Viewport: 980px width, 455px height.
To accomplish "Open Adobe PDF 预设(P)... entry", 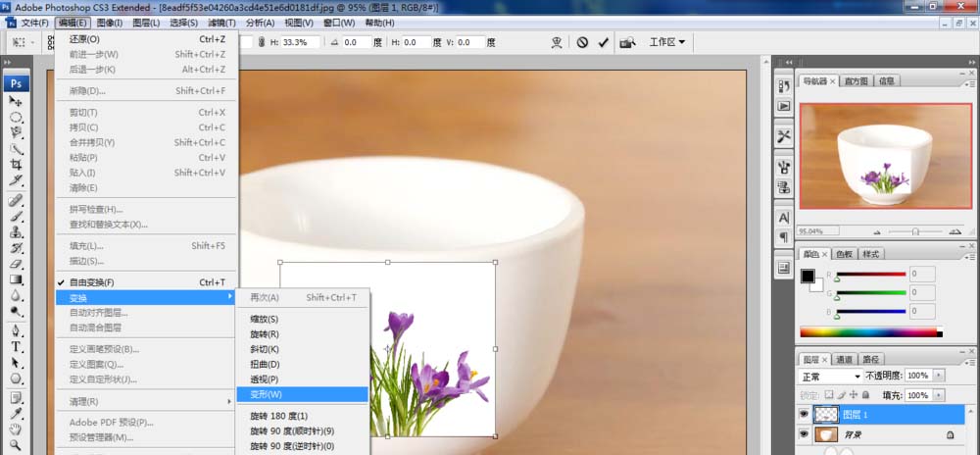I will tap(147, 423).
